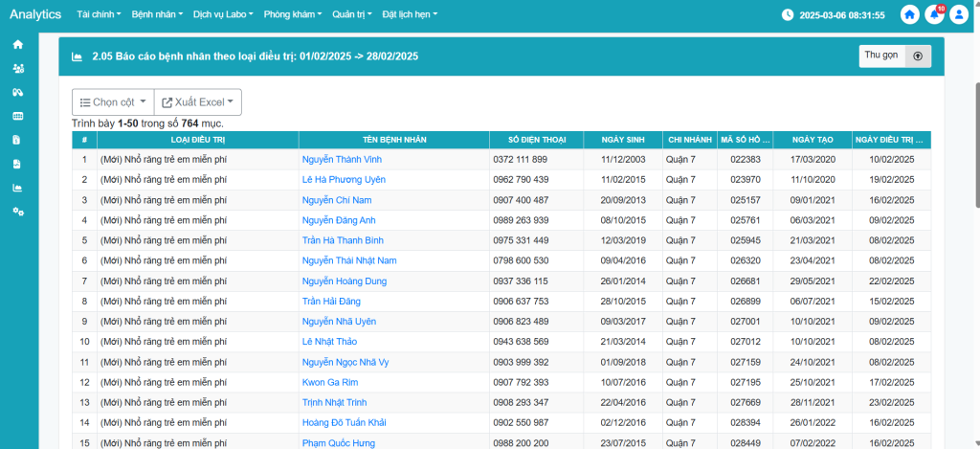Open the invoice dollar file icon in sidebar
The image size is (980, 449).
[x=17, y=140]
